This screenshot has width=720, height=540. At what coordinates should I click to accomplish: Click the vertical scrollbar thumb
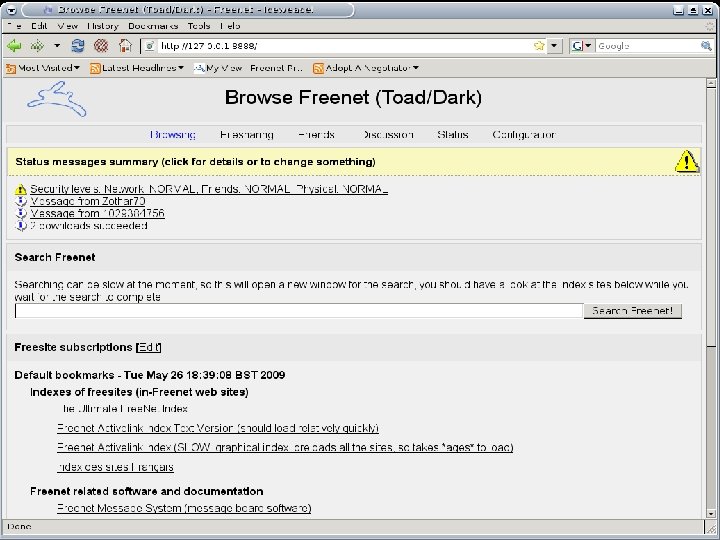point(711,218)
